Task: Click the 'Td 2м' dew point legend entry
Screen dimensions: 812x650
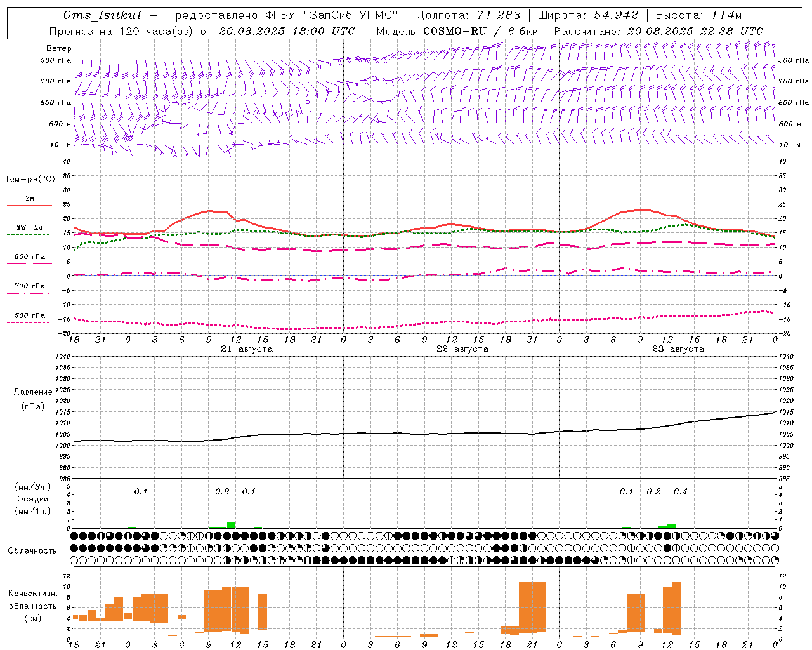Action: 30,228
